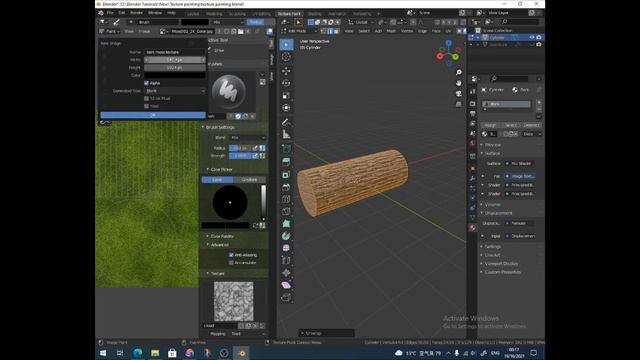Select the Move tool in viewport toolbar
Screen dimensions: 640x360
click(x=286, y=71)
